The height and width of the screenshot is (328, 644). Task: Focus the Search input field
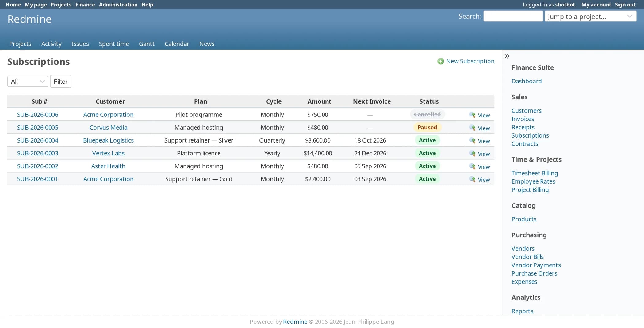[513, 16]
